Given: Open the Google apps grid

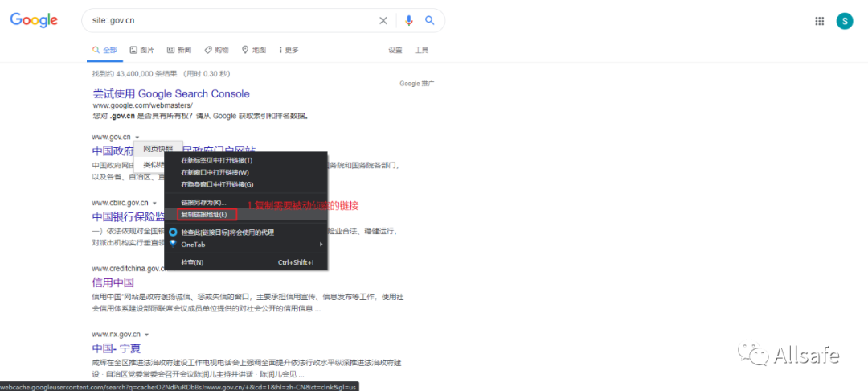Looking at the screenshot, I should pos(820,21).
